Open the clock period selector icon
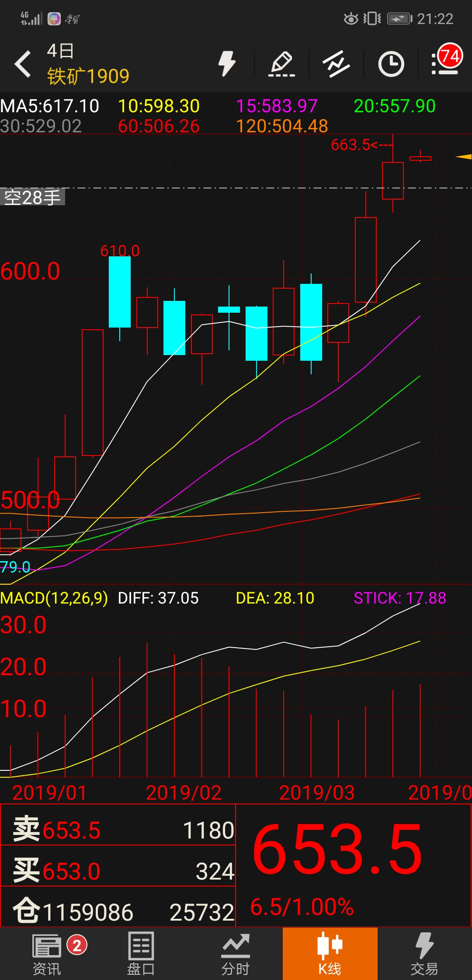Screen dimensions: 472x980 (x=391, y=64)
